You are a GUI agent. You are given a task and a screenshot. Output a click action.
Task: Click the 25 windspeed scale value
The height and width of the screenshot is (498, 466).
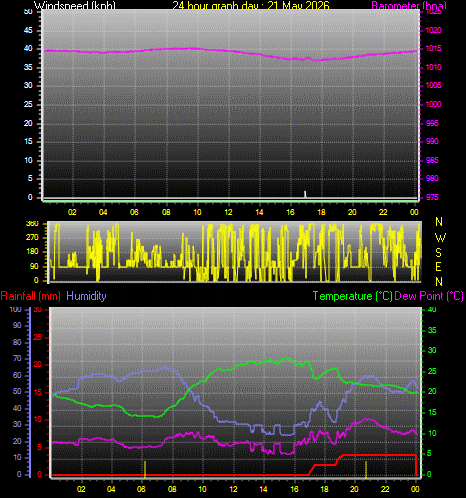coord(28,104)
